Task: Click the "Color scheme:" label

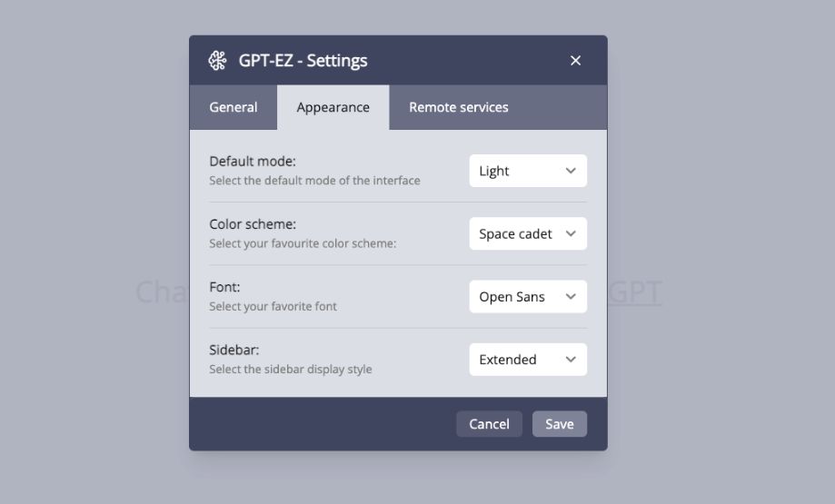Action: (253, 224)
